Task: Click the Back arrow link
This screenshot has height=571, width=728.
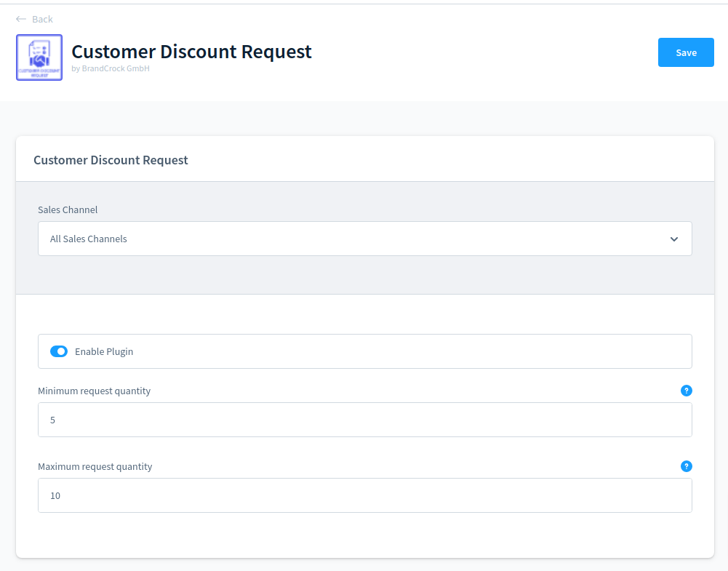Action: 34,19
